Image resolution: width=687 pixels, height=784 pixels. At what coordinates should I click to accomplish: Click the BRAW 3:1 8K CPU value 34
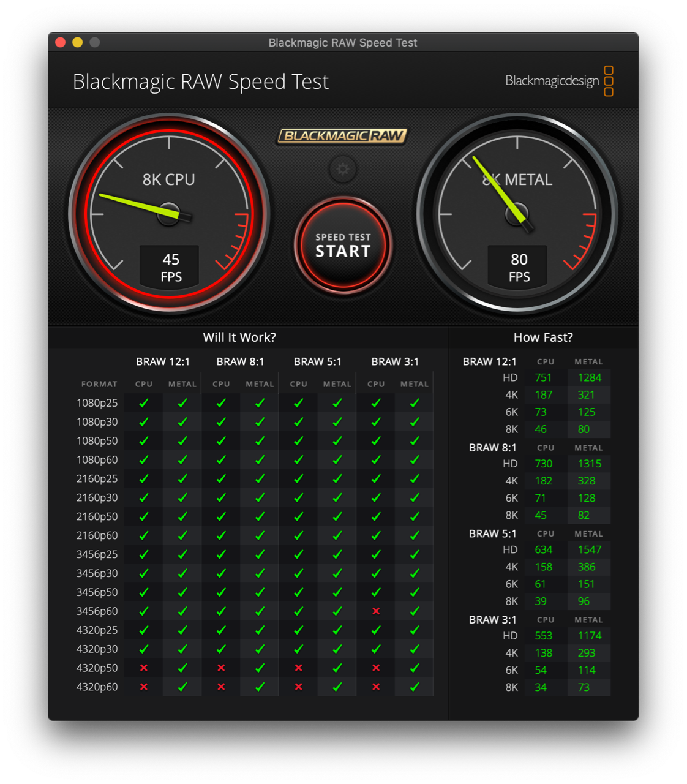[x=541, y=687]
